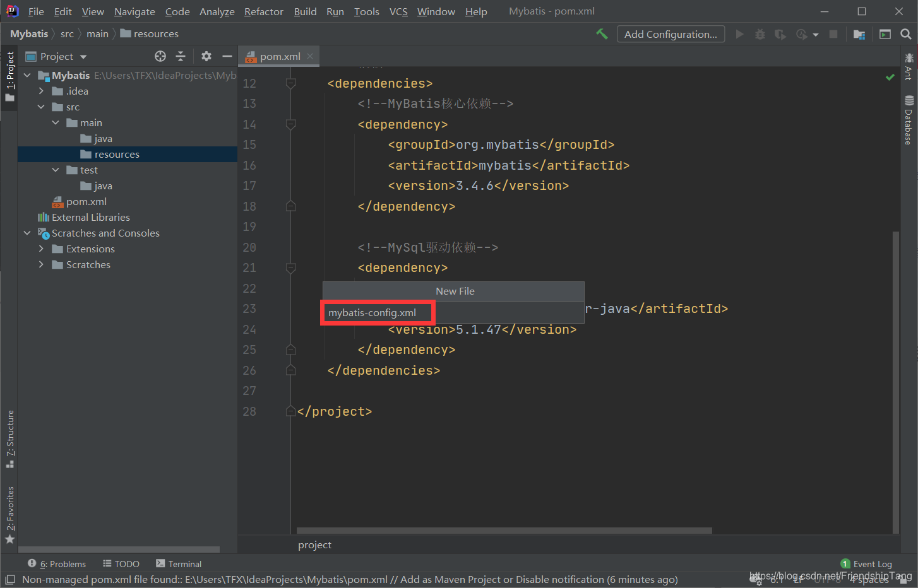Open the VCS menu
918x588 pixels.
point(398,11)
